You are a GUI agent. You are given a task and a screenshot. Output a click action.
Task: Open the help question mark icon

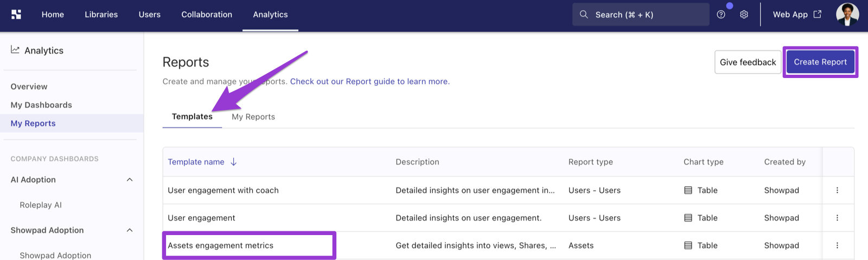tap(721, 15)
